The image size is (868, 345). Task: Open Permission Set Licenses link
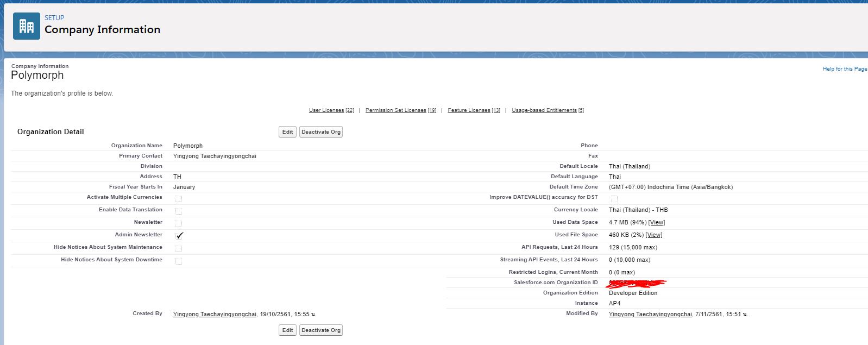pos(401,110)
